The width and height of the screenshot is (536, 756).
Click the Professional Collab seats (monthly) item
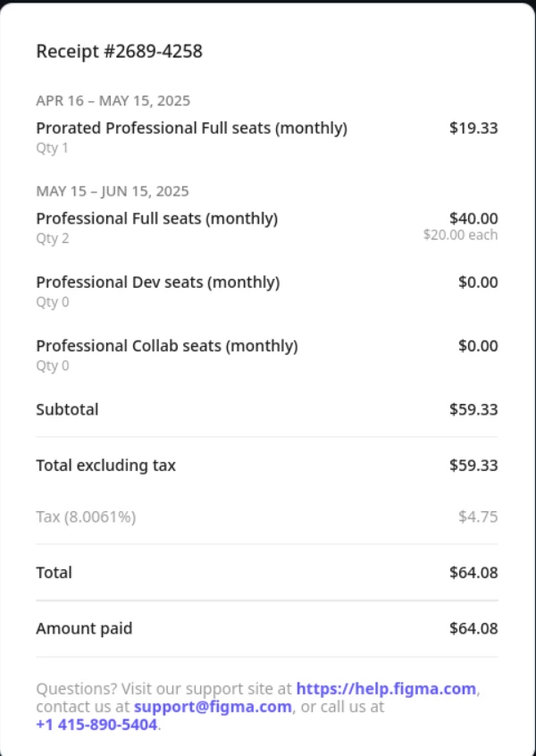click(x=166, y=346)
